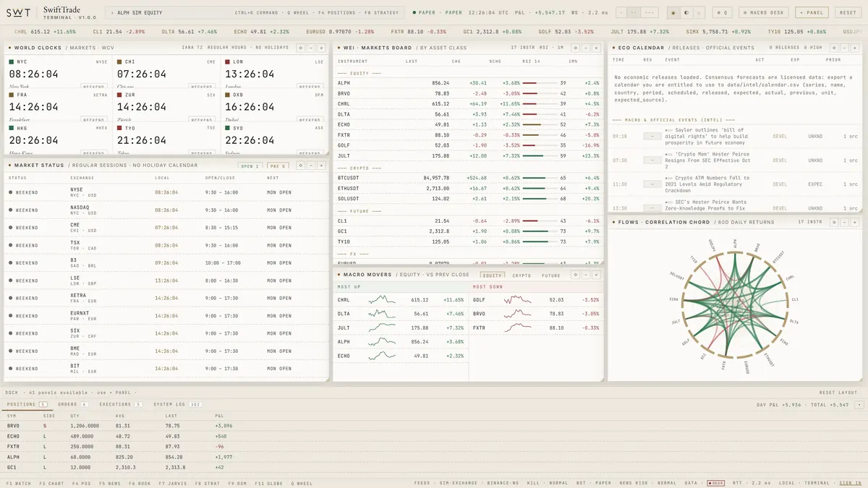Select the empty-circle theme option
This screenshot has height=488, width=868.
pyautogui.click(x=698, y=12)
